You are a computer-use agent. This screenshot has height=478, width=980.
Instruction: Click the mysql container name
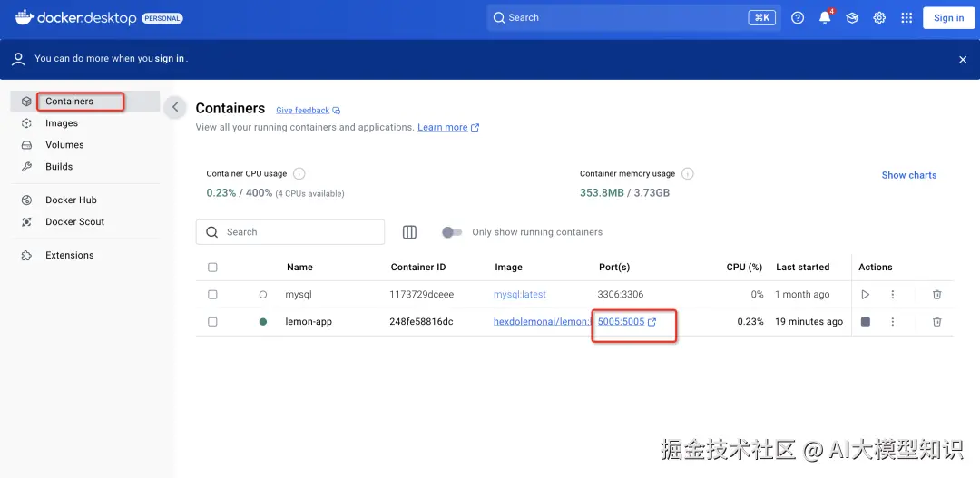tap(299, 294)
